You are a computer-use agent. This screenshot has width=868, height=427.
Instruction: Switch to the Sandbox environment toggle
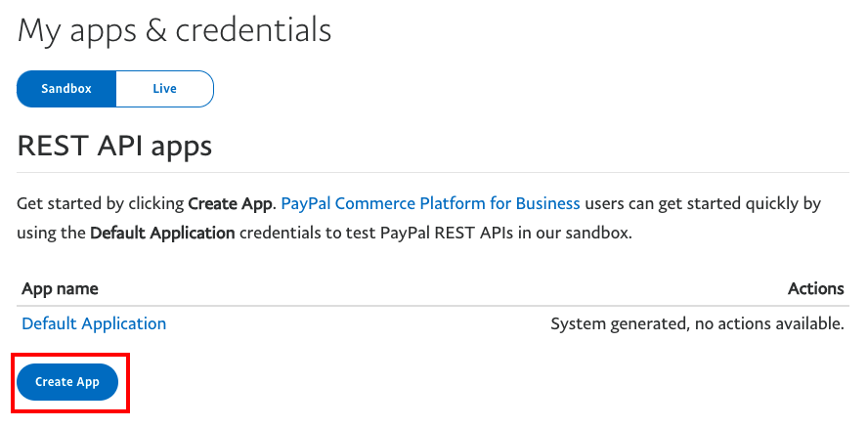(66, 89)
